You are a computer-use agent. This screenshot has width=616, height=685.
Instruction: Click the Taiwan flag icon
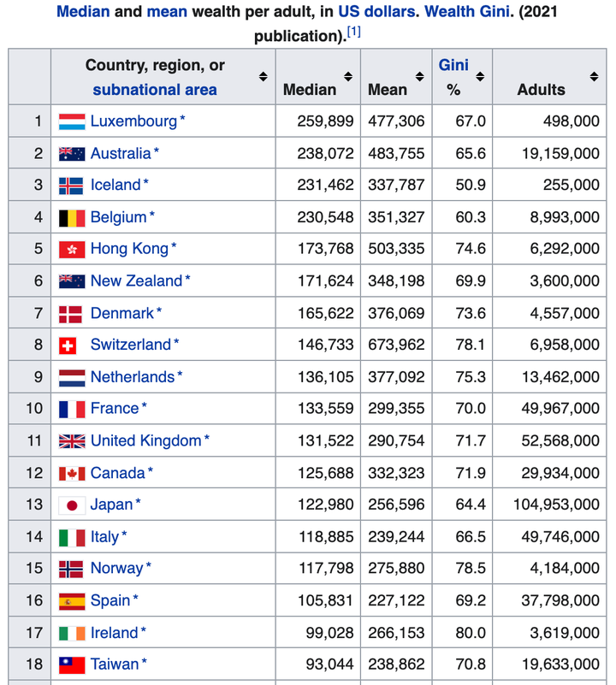coord(72,665)
